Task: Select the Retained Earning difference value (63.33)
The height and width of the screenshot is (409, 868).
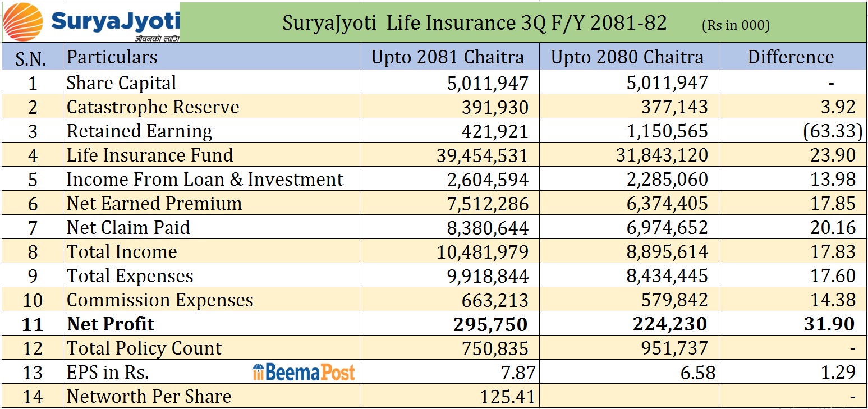Action: [832, 131]
